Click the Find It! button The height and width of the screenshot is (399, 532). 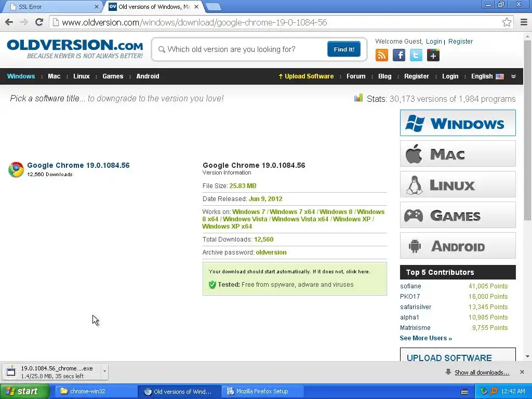coord(344,49)
